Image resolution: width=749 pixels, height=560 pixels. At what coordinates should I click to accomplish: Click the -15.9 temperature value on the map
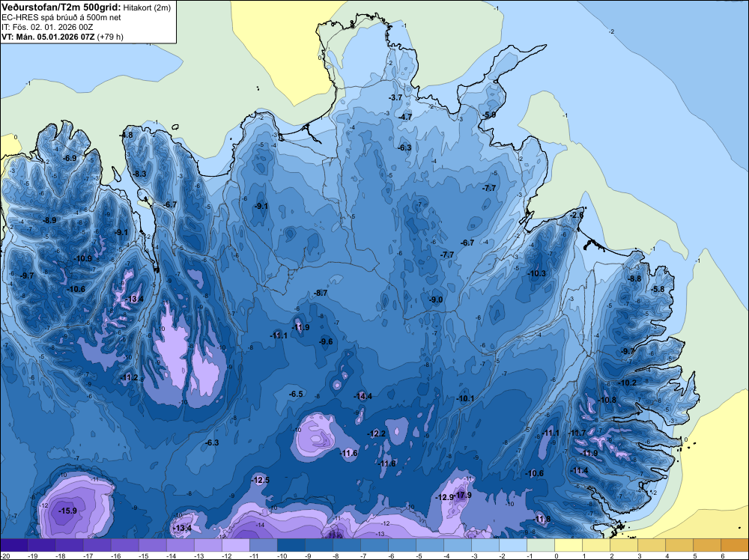tap(67, 511)
